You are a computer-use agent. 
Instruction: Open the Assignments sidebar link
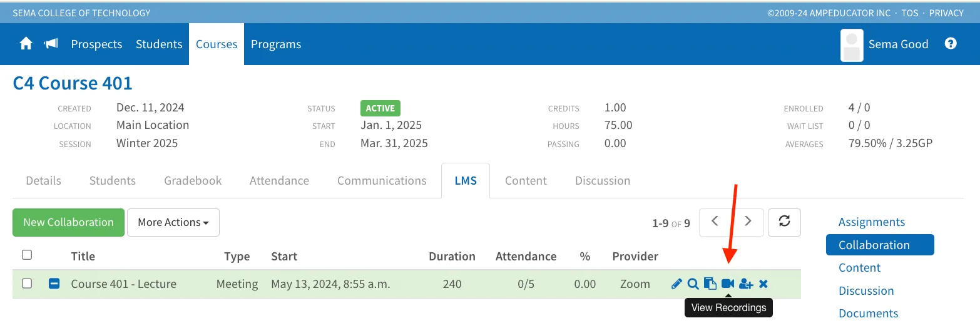(872, 222)
